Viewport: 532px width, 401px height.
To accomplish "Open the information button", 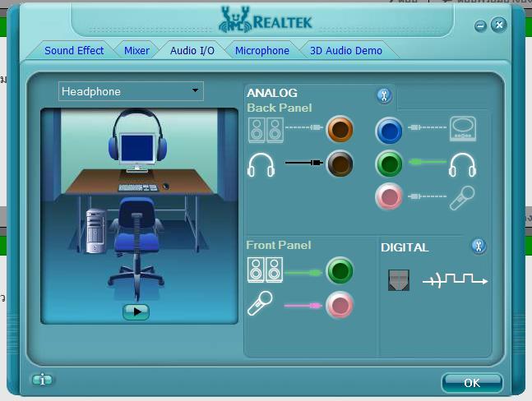I will pos(43,380).
